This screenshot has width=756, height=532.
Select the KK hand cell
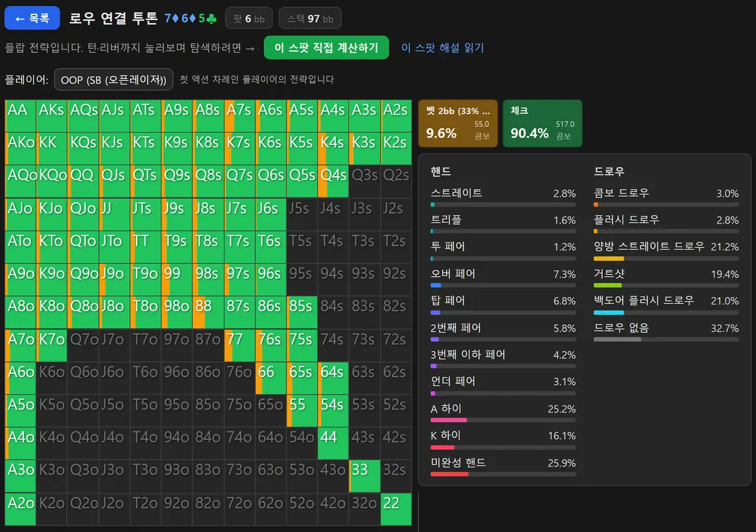52,149
